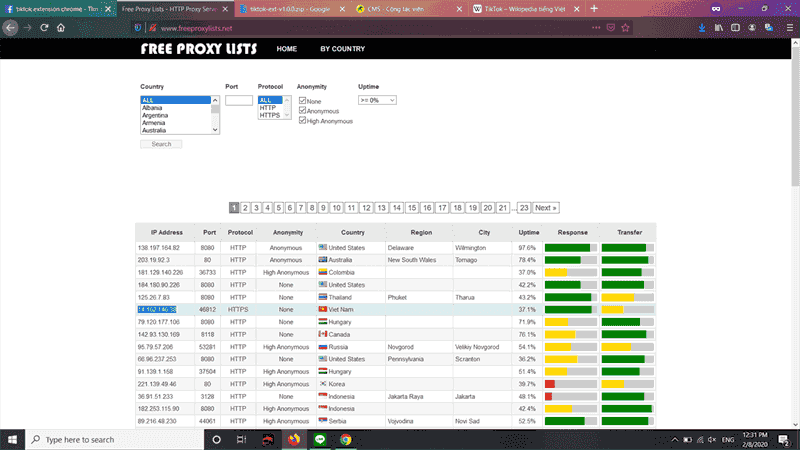800x450 pixels.
Task: Open Cortana circle icon on taskbar
Action: 216,439
